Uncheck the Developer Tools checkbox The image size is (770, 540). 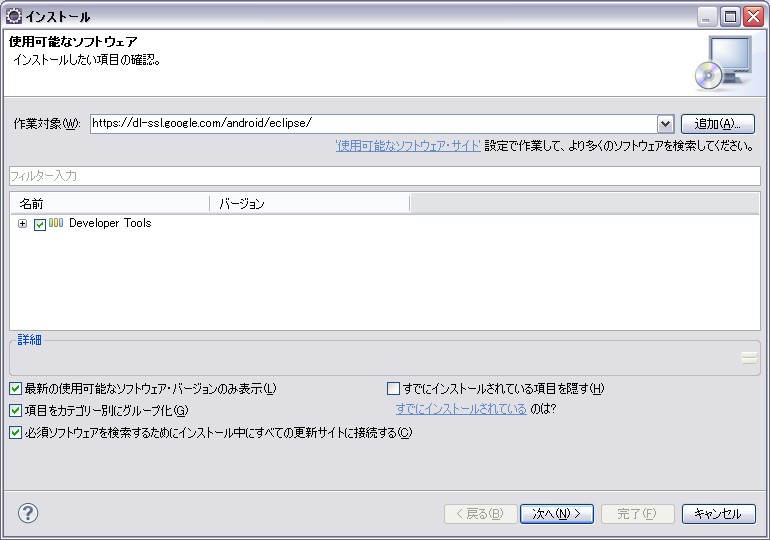click(x=40, y=225)
